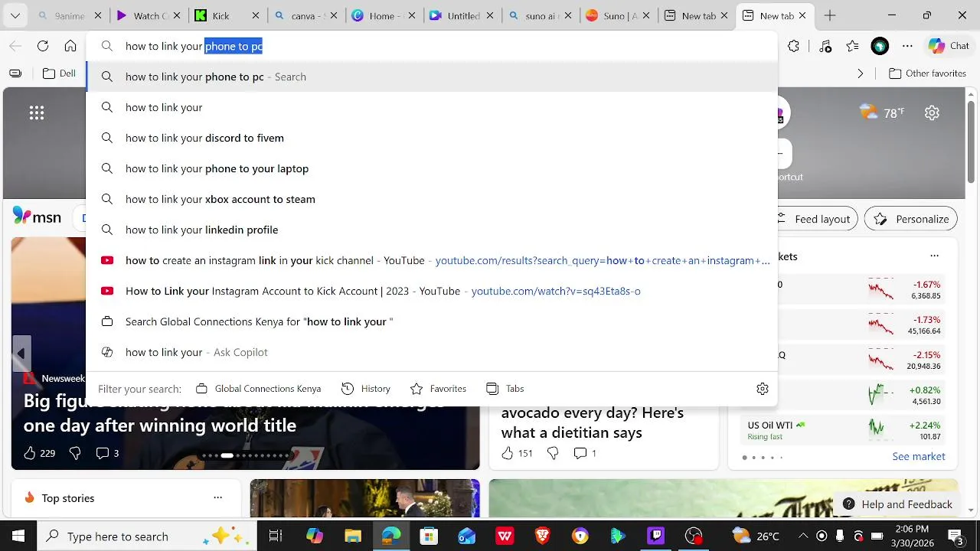
Task: Click the address bar search field
Action: [x=432, y=46]
